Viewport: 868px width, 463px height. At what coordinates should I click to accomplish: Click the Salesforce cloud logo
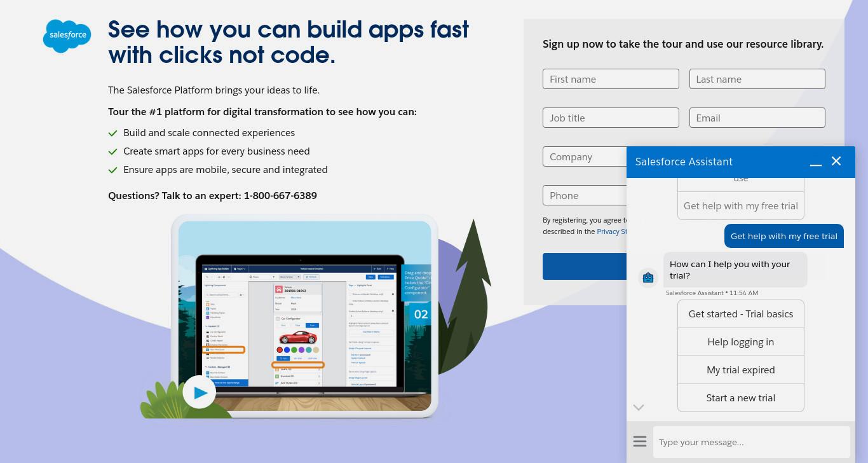[x=67, y=36]
